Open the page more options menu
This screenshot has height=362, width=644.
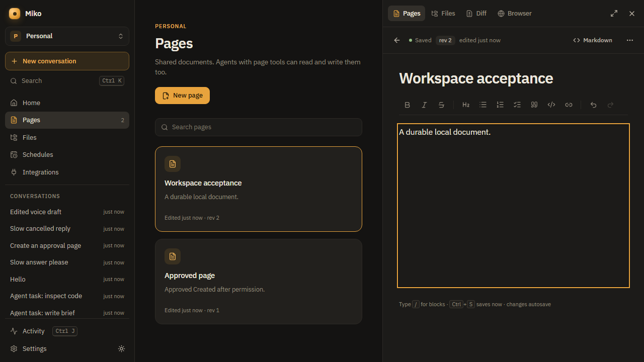pos(630,40)
